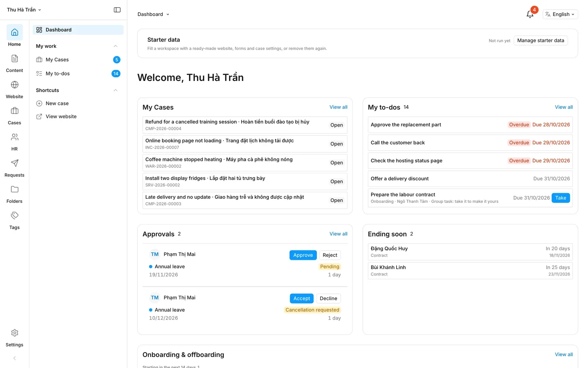Click View all in Onboarding & offboarding
The width and height of the screenshot is (588, 368).
tap(564, 354)
